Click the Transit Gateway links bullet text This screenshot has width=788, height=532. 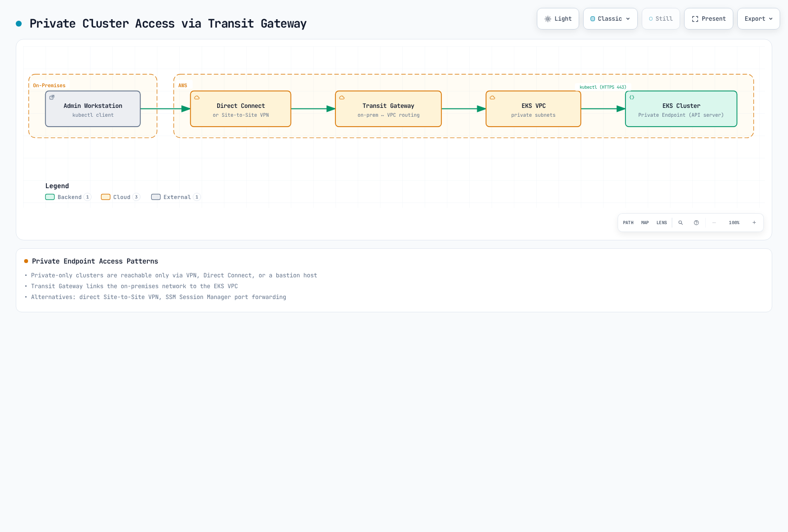[134, 286]
